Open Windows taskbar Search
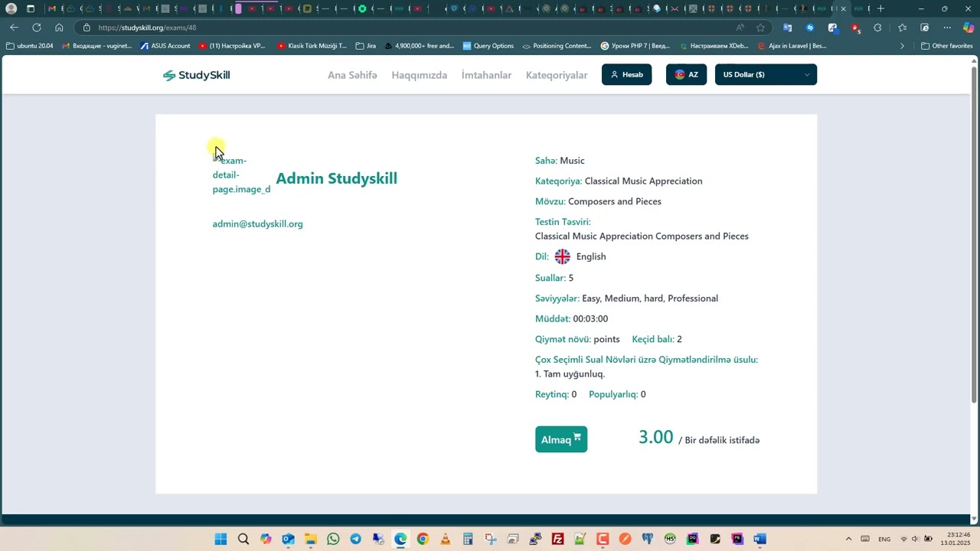980x551 pixels. click(x=243, y=539)
